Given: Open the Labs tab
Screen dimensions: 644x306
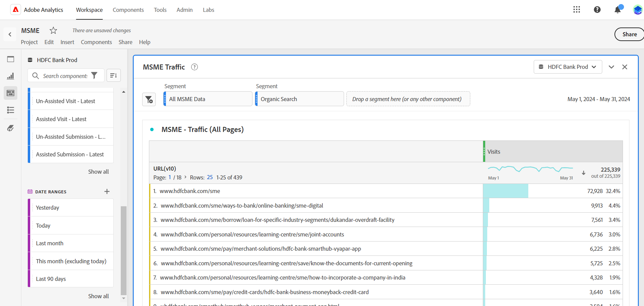Looking at the screenshot, I should (x=208, y=10).
